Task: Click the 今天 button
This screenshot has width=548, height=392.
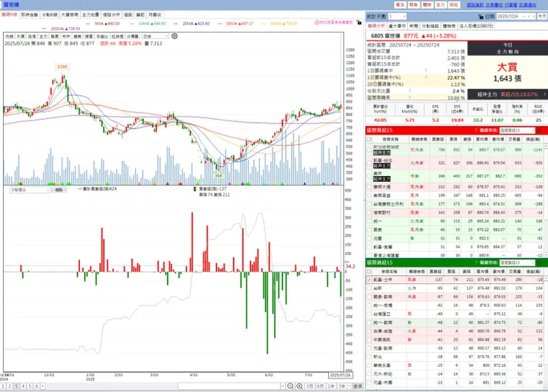Action: [542, 16]
